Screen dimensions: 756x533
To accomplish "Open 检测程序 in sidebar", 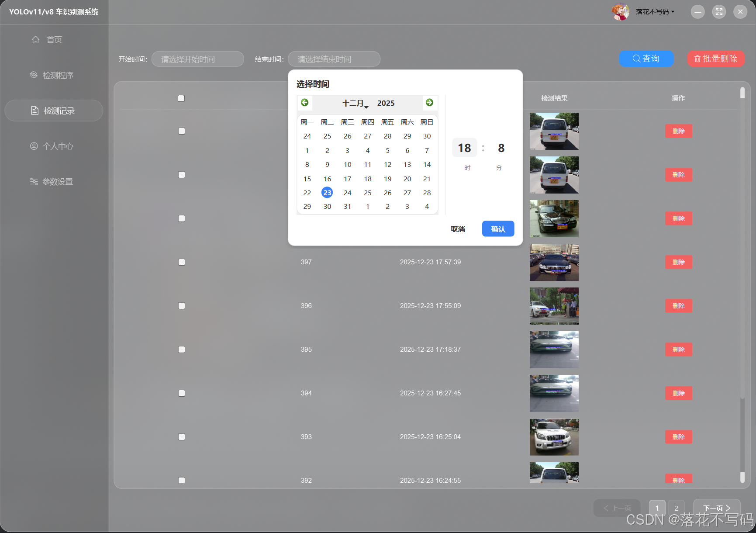I will coord(54,75).
